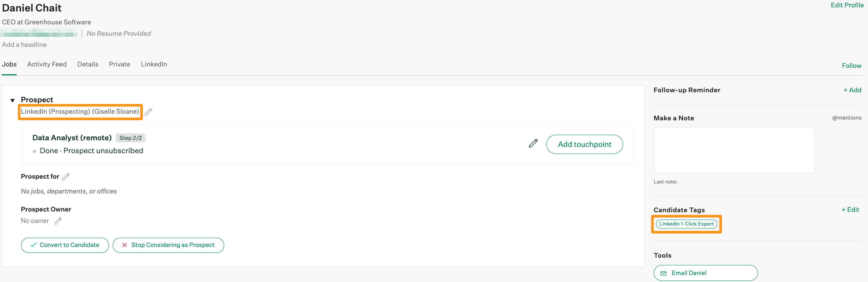Switch to the Details tab
Screen dimensions: 868x282
tap(88, 64)
